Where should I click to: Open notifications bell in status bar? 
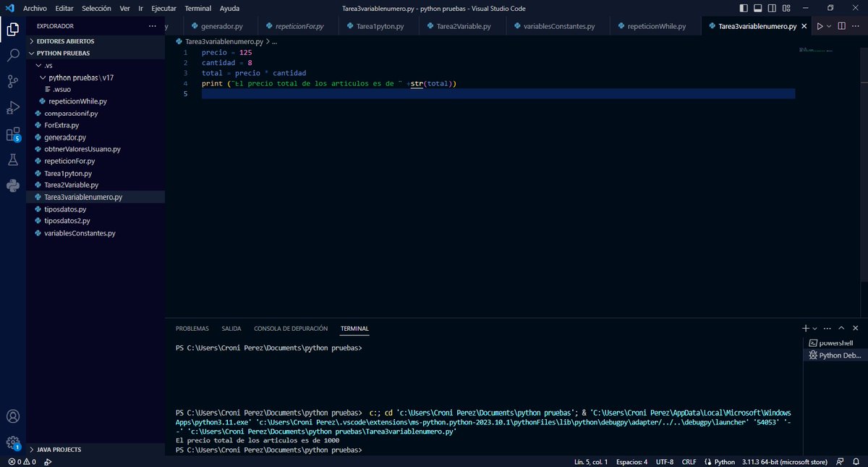(857, 461)
